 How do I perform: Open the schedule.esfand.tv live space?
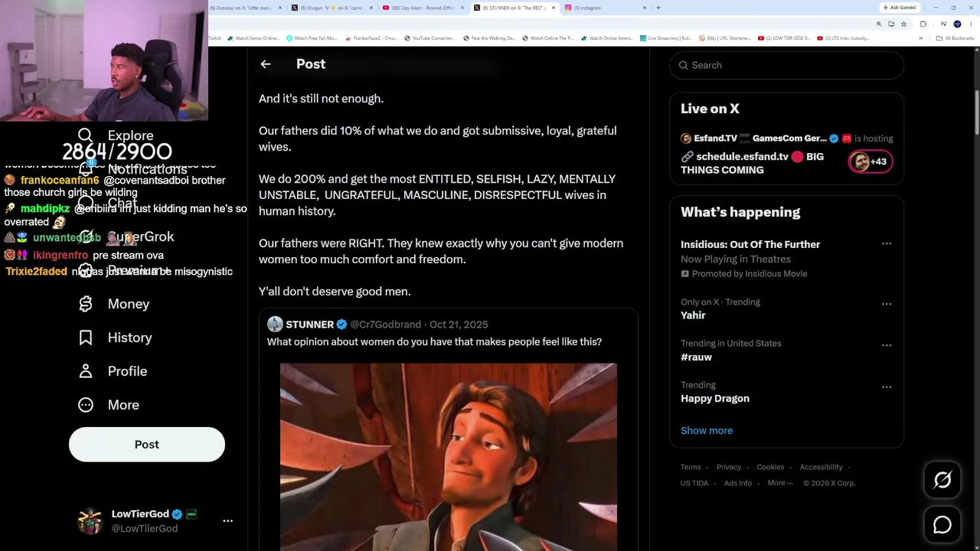point(752,163)
